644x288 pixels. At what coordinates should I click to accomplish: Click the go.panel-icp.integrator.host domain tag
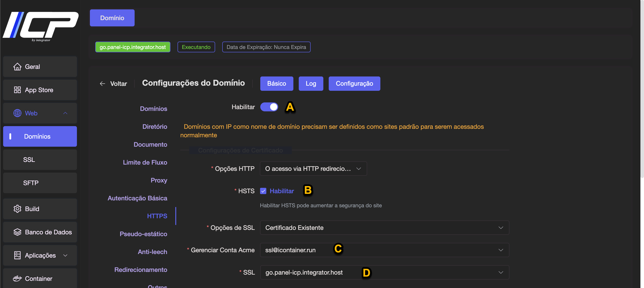click(133, 47)
